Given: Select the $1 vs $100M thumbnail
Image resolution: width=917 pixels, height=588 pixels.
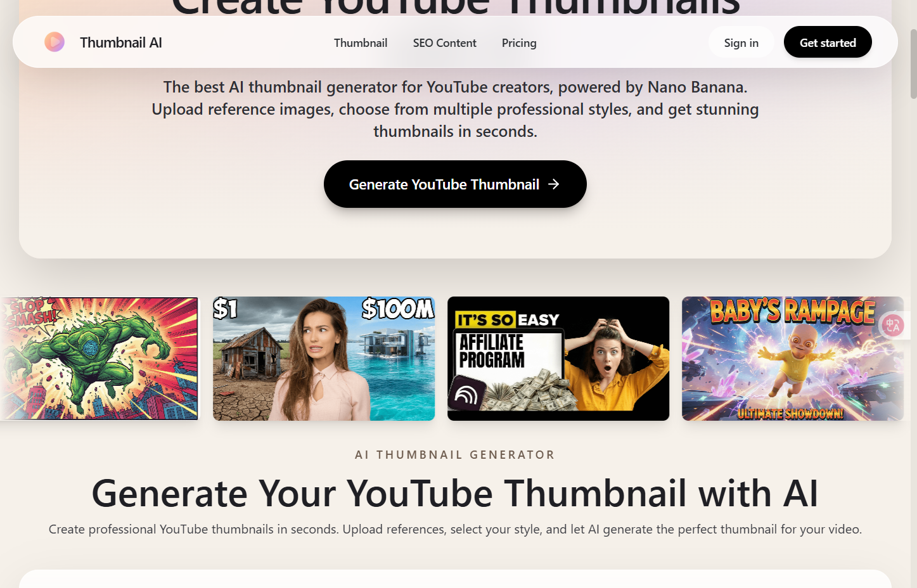Looking at the screenshot, I should tap(323, 358).
